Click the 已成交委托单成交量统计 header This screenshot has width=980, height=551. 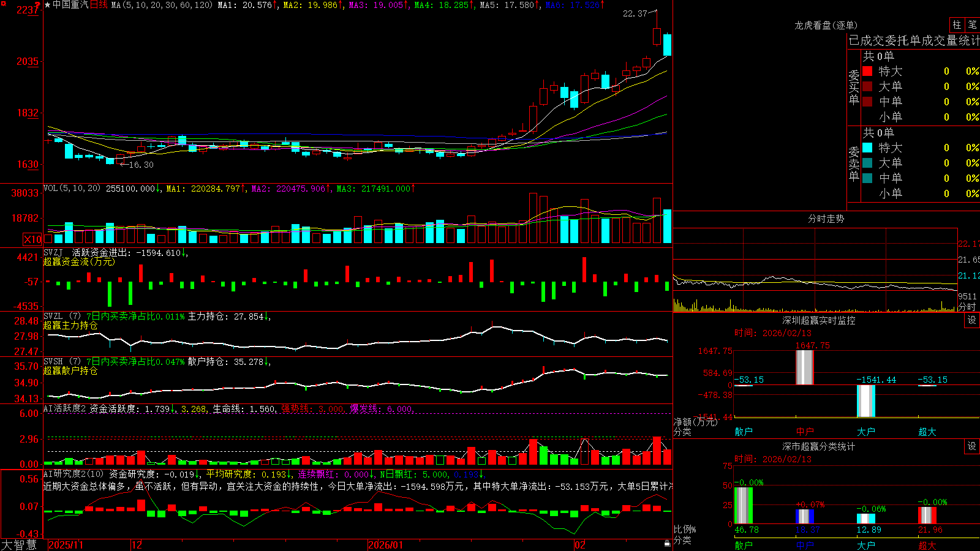[914, 40]
